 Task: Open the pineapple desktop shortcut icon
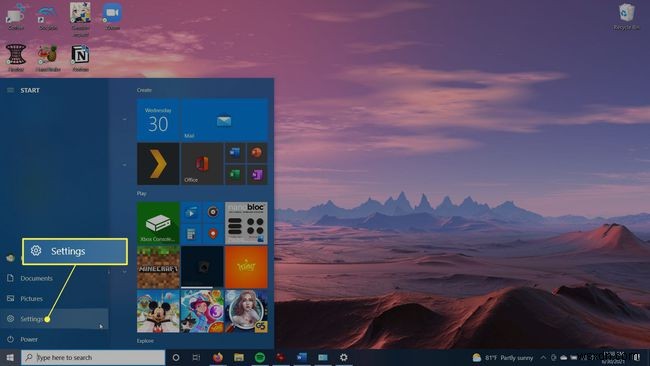(48, 58)
